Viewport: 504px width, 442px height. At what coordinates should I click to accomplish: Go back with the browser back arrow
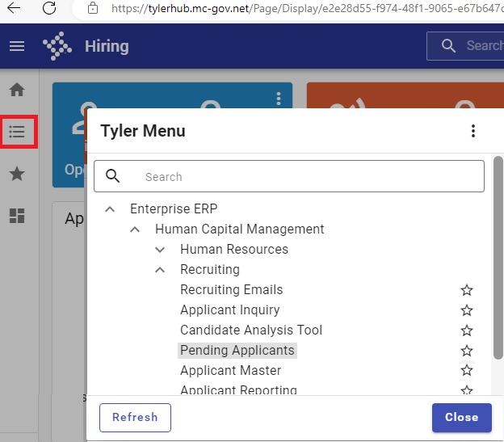coord(14,8)
